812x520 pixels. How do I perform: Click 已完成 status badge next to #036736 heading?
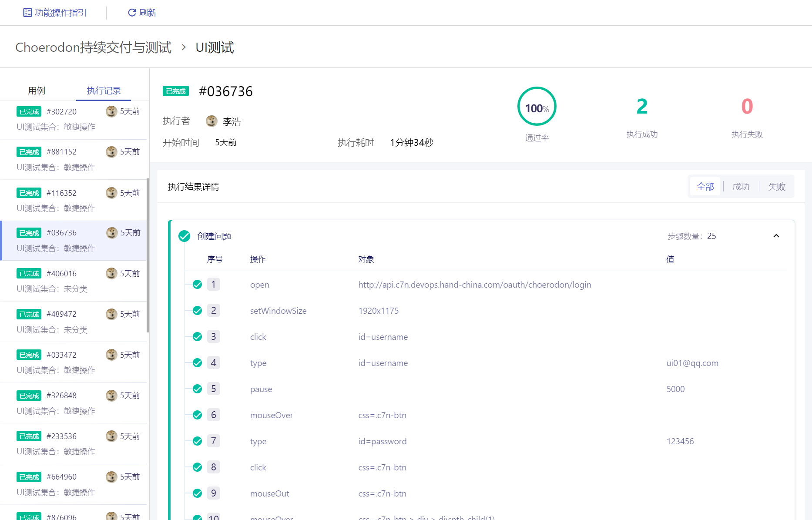click(176, 91)
